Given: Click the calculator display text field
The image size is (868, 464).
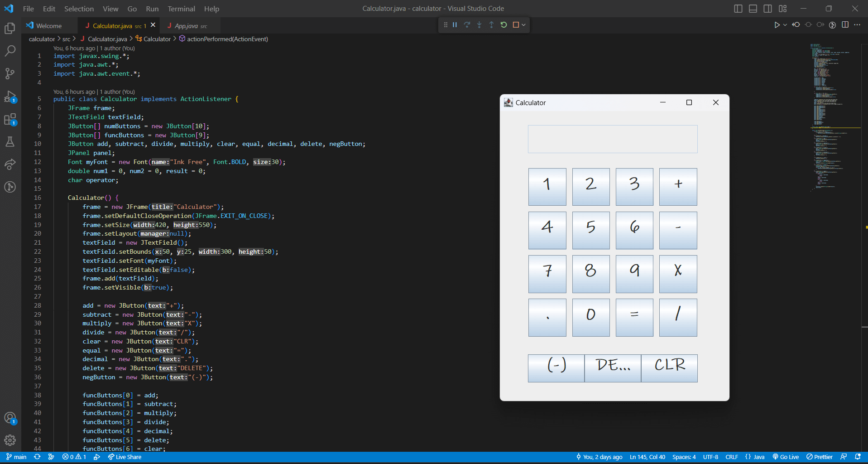Looking at the screenshot, I should coord(612,139).
